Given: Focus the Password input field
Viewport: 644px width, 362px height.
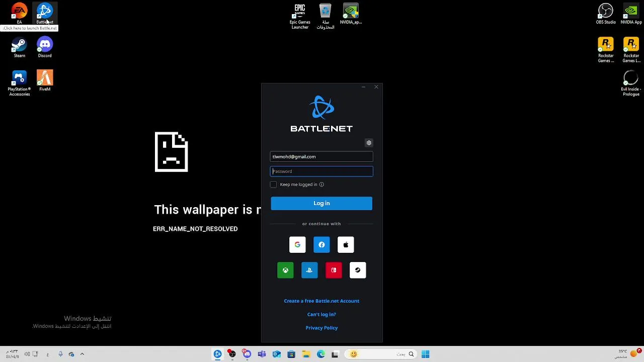Looking at the screenshot, I should coord(321,171).
